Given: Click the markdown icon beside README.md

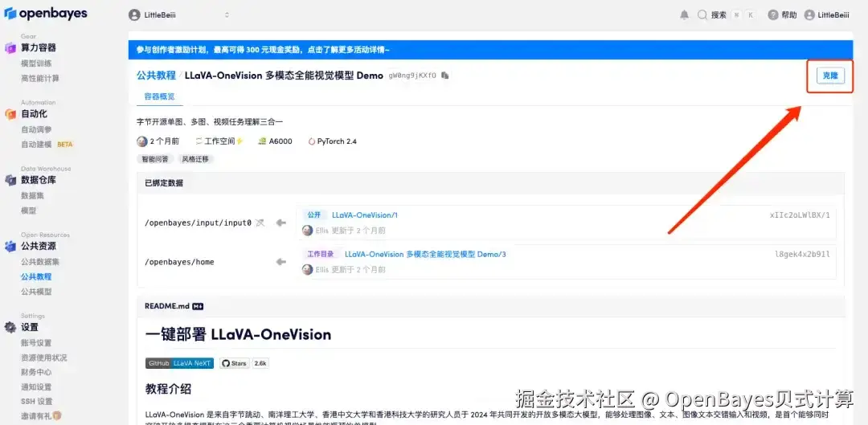Looking at the screenshot, I should (198, 306).
